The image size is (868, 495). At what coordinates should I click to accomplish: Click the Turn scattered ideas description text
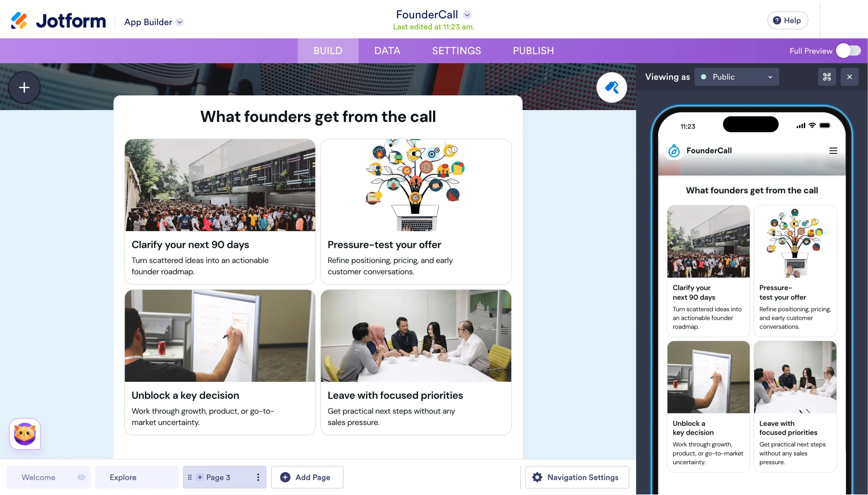[200, 266]
